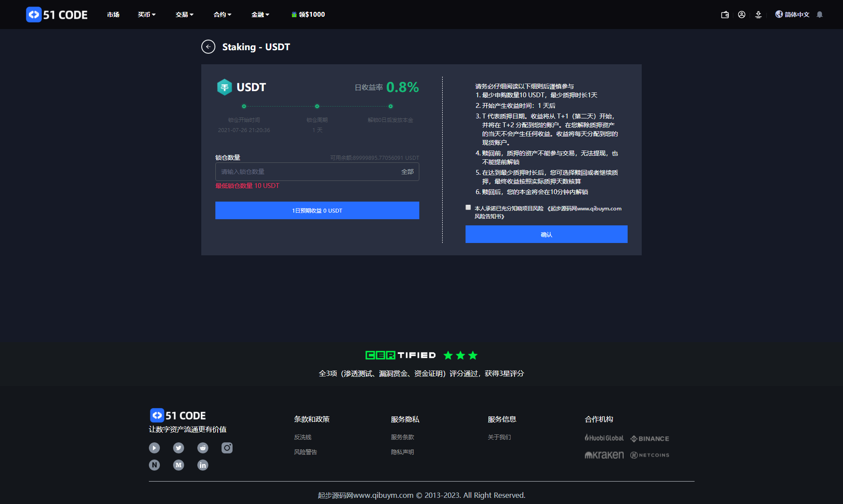Screen dimensions: 843x504
Task: Open the YouTube play icon in footer
Action: (154, 448)
